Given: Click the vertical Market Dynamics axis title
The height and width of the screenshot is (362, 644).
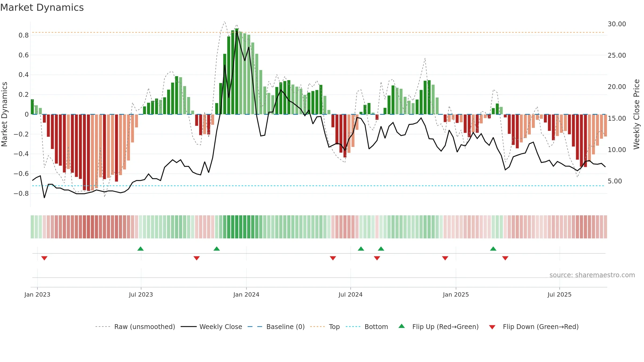Looking at the screenshot, I should [x=4, y=114].
